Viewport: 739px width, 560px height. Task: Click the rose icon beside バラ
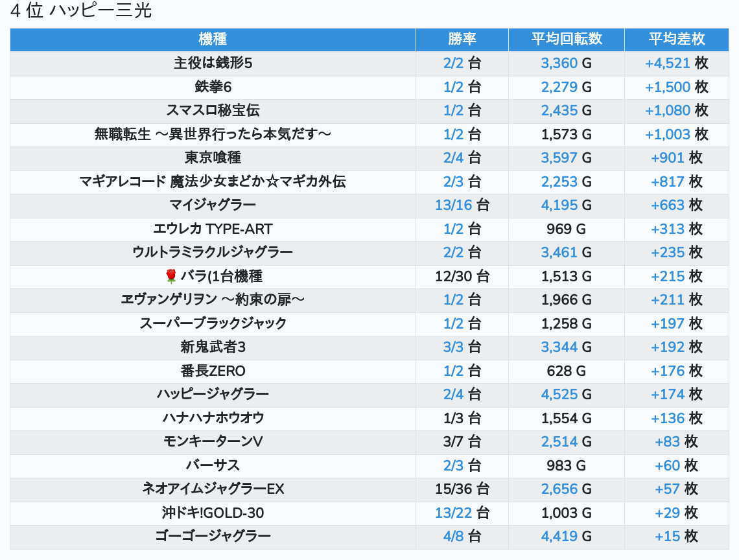pyautogui.click(x=171, y=277)
